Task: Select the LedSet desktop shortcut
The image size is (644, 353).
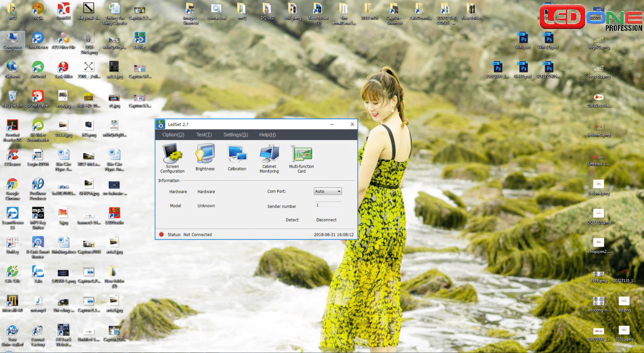Action: click(140, 41)
